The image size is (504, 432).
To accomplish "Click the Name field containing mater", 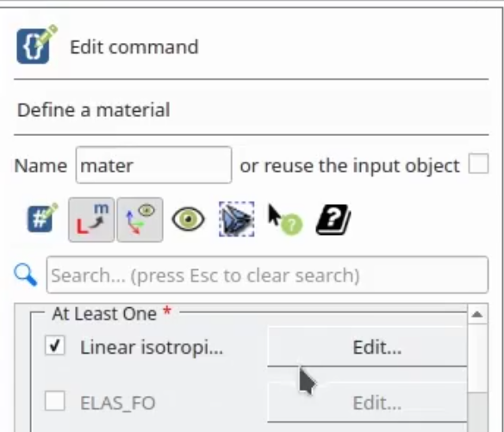I will point(153,165).
